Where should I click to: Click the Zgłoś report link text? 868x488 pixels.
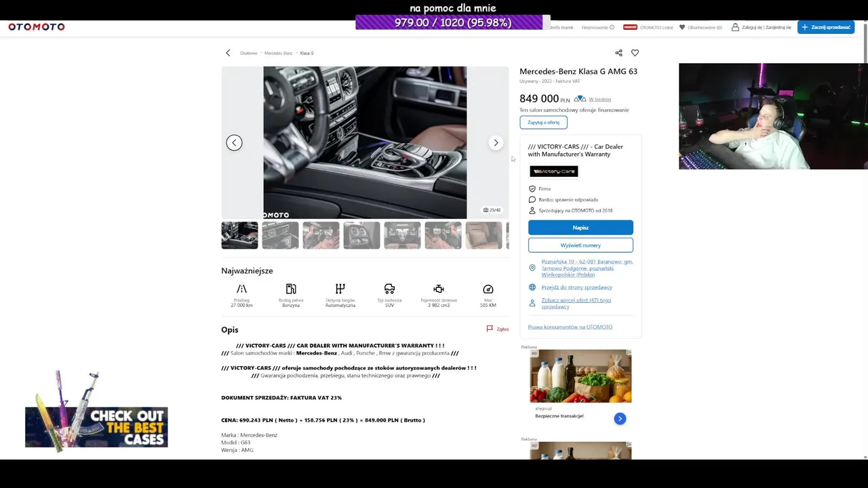tap(502, 329)
